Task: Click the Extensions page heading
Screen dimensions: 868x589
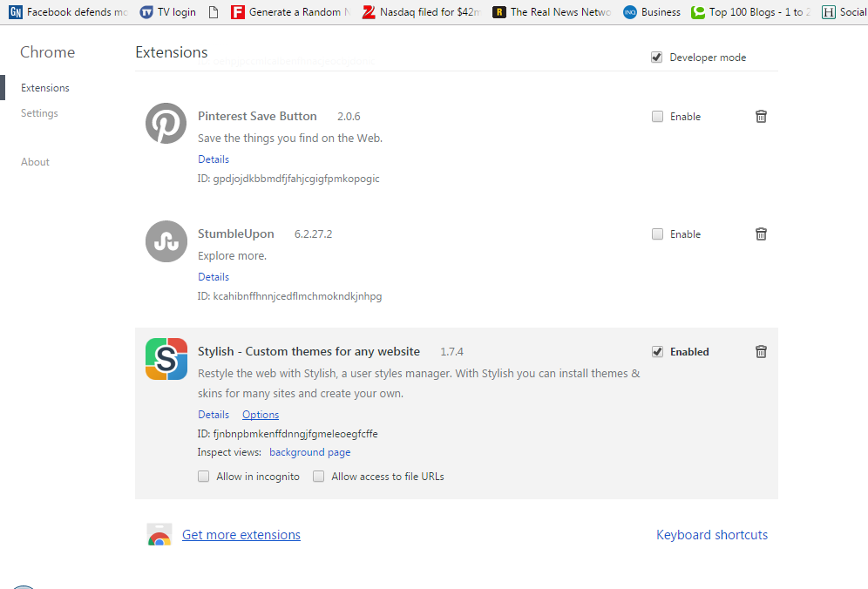Action: pos(172,52)
